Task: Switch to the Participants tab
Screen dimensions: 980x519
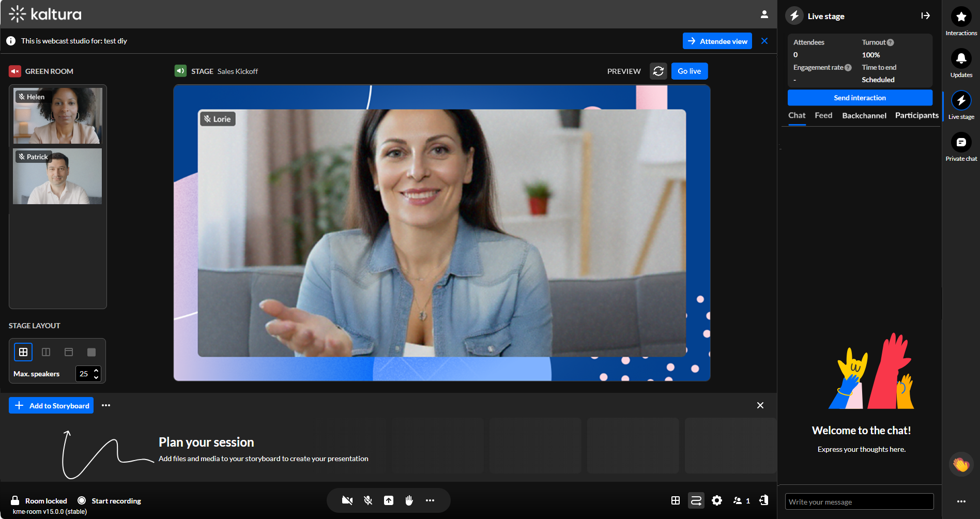Action: [x=917, y=115]
